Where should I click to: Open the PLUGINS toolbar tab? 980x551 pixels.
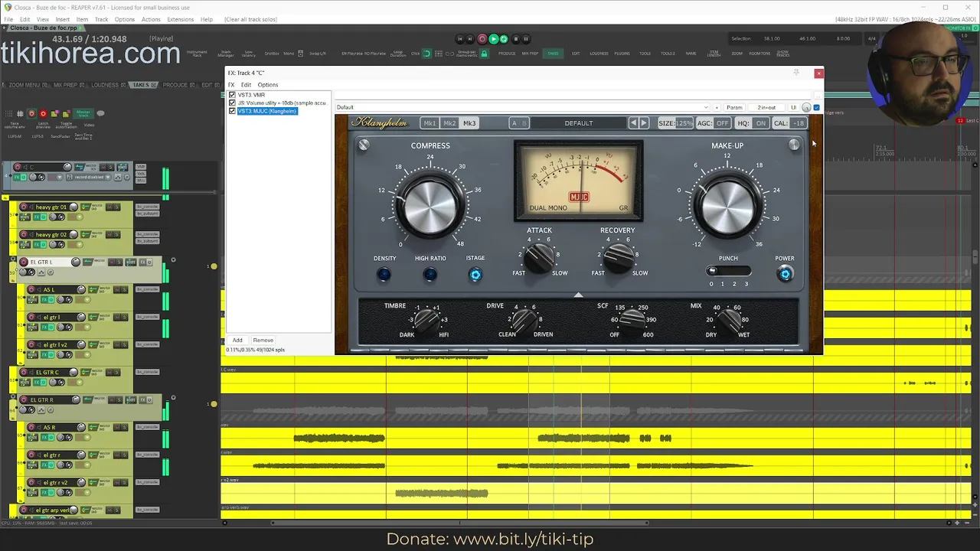(622, 54)
